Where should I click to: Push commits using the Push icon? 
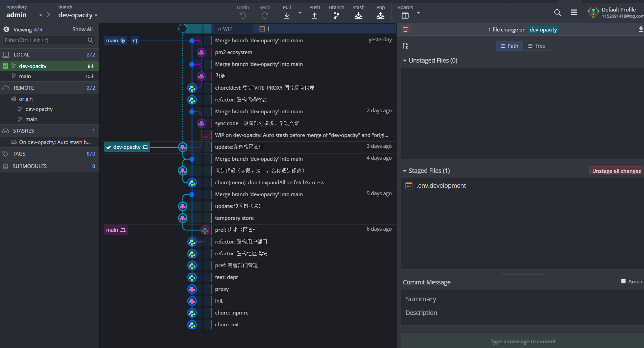coord(314,16)
